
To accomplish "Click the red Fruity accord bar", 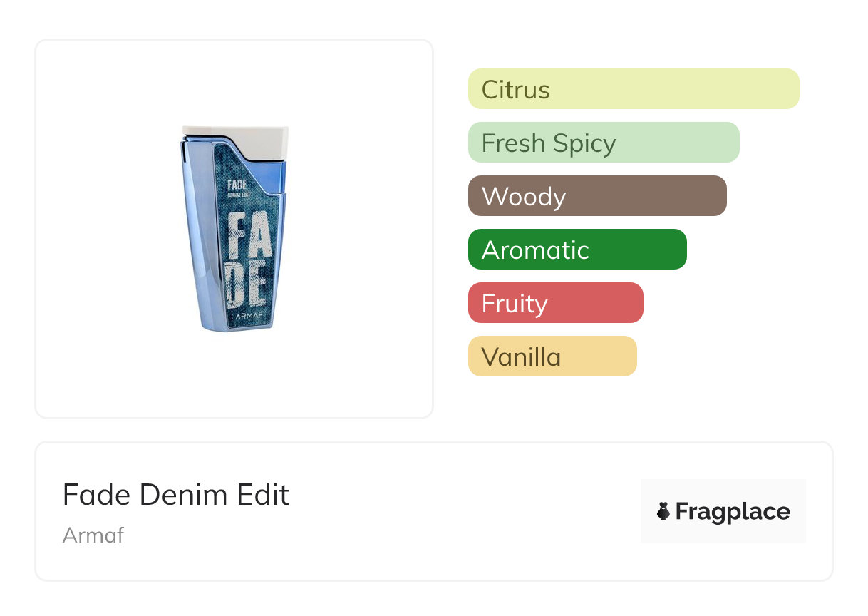I will pos(556,303).
